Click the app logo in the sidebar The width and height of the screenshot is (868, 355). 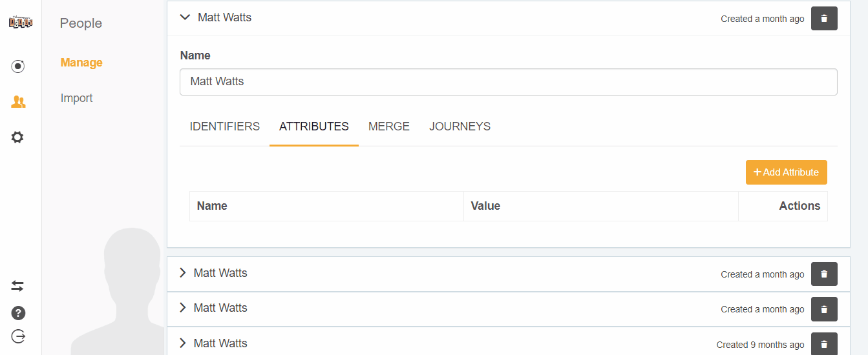[x=20, y=23]
